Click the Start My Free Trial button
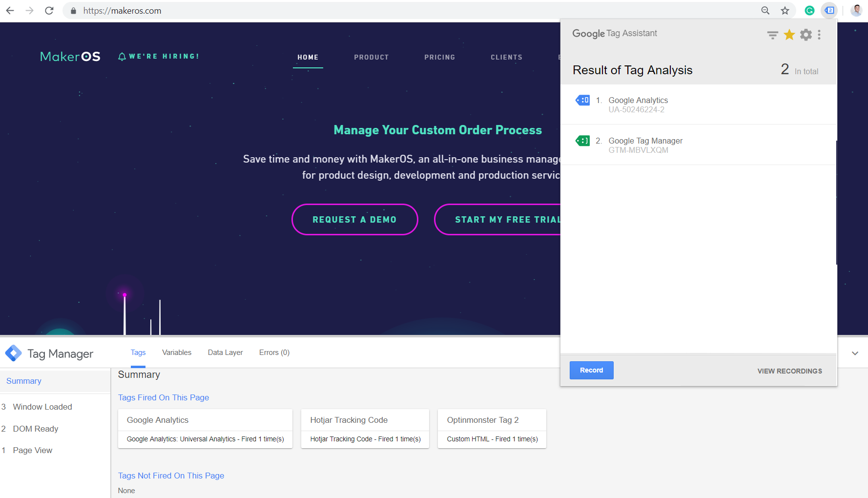 (x=497, y=220)
